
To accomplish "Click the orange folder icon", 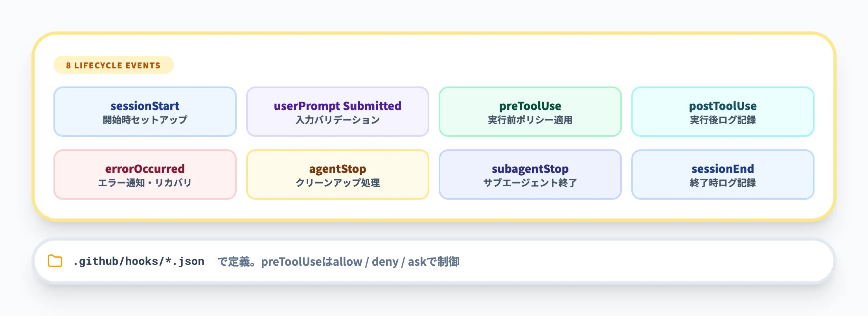I will pos(55,261).
